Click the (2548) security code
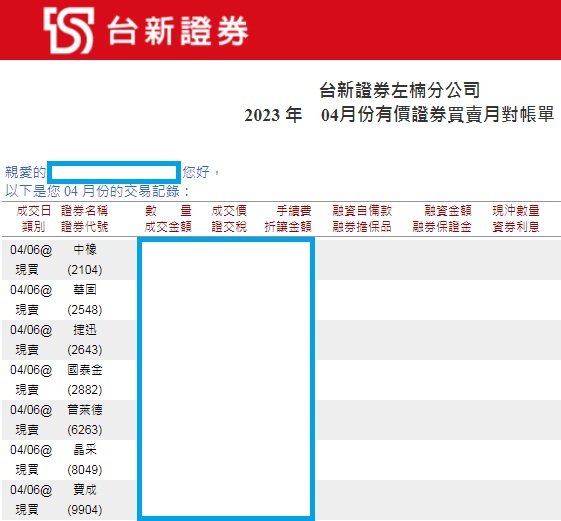 85,310
